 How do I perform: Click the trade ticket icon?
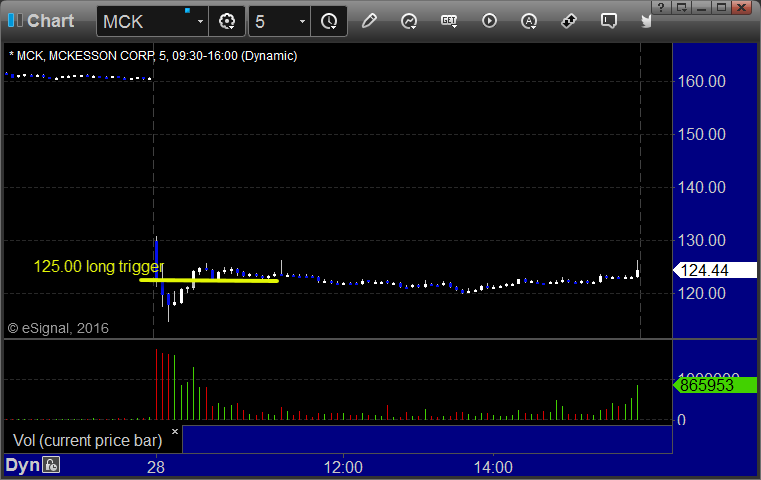click(x=568, y=21)
